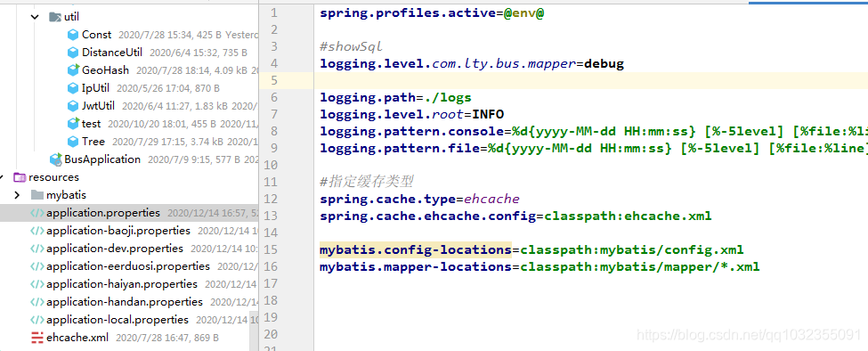Click line number 5 in gutter
This screenshot has height=351, width=868.
click(274, 81)
